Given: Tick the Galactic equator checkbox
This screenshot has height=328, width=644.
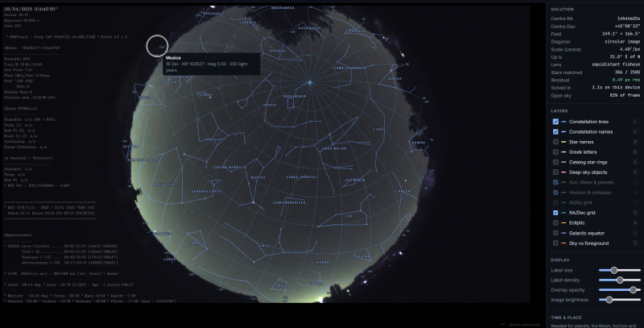Looking at the screenshot, I should click(x=555, y=233).
